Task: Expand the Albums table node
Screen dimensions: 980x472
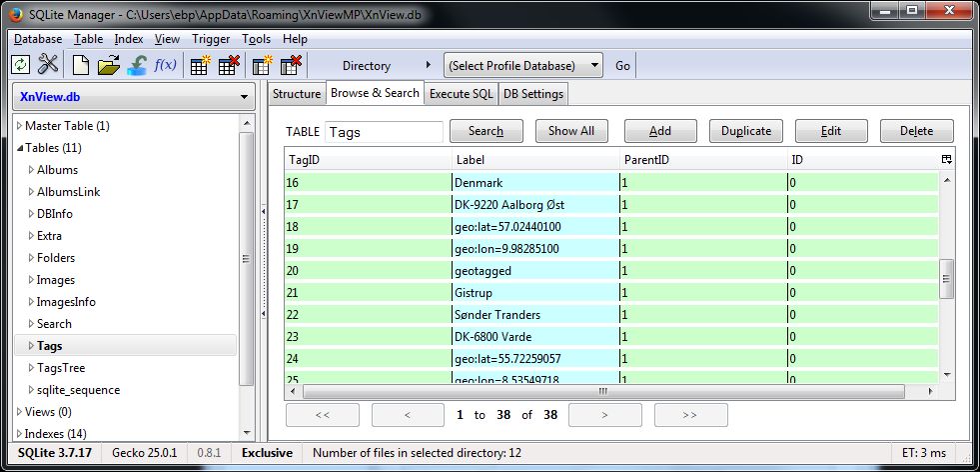Action: (31, 170)
